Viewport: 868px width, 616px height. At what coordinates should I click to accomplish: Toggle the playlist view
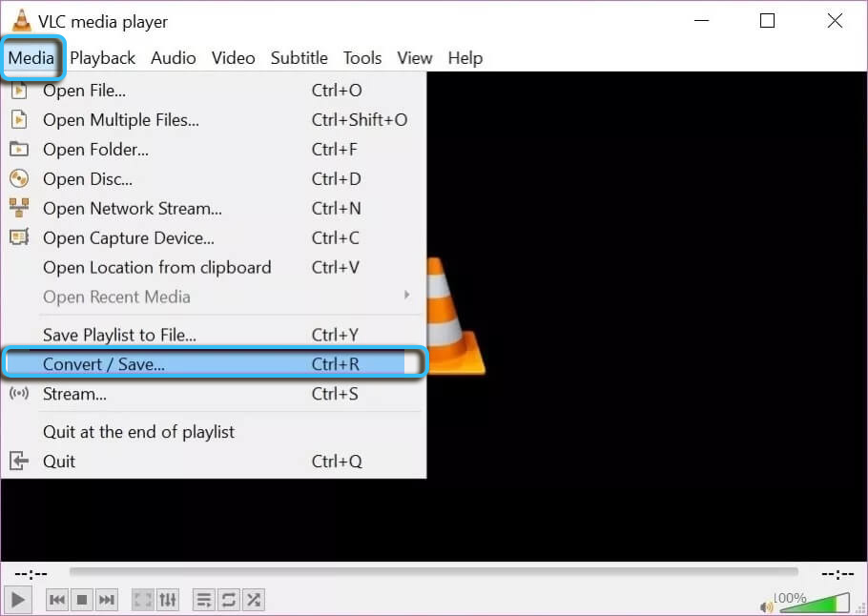click(x=204, y=600)
